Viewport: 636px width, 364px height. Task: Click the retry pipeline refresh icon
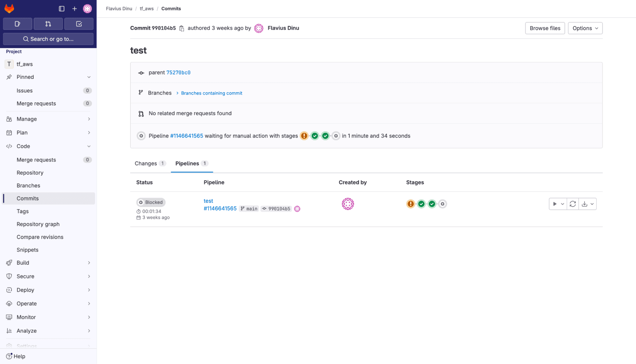(x=573, y=204)
